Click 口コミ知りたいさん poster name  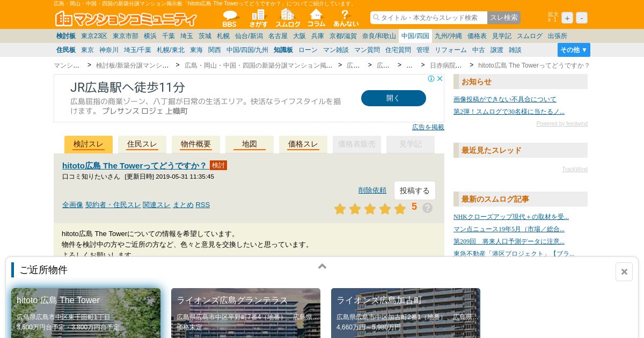[x=91, y=177]
